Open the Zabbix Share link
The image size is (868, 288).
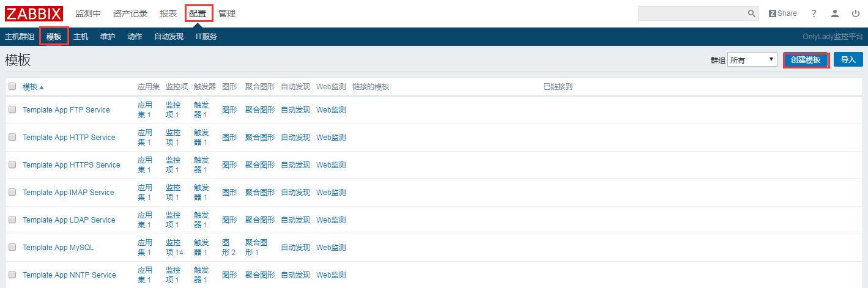[783, 13]
